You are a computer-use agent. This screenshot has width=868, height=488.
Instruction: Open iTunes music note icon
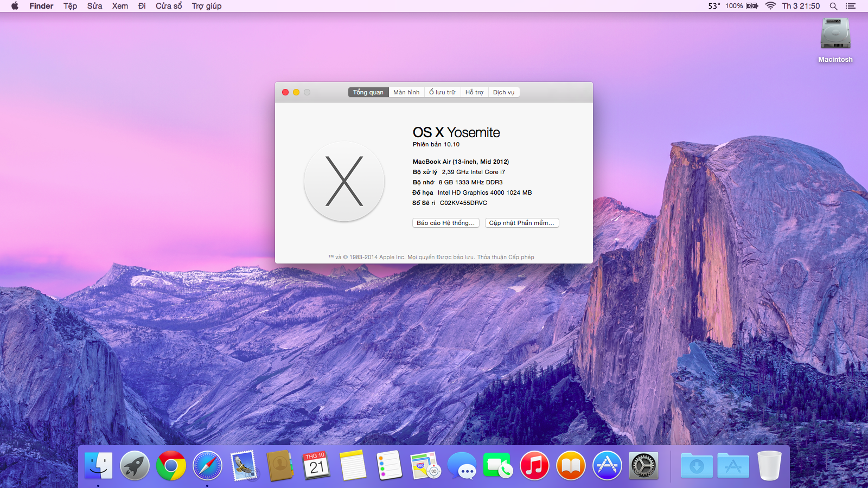click(534, 465)
